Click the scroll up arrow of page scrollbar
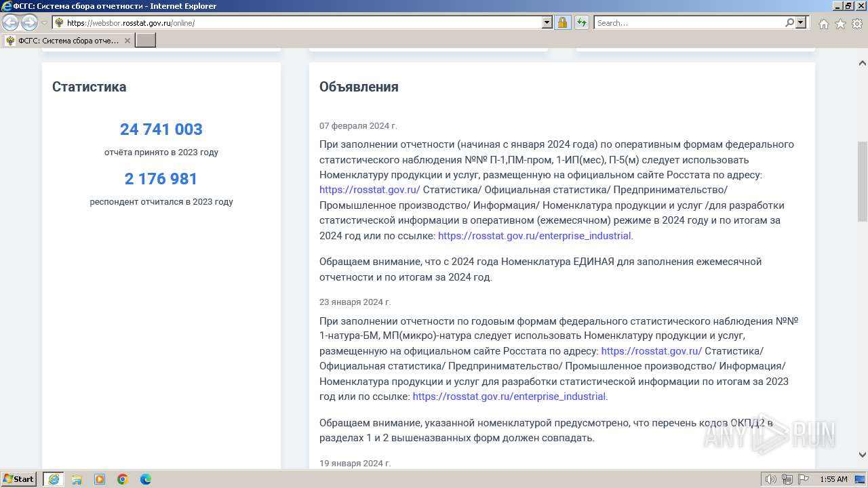The width and height of the screenshot is (868, 488). pos(863,63)
